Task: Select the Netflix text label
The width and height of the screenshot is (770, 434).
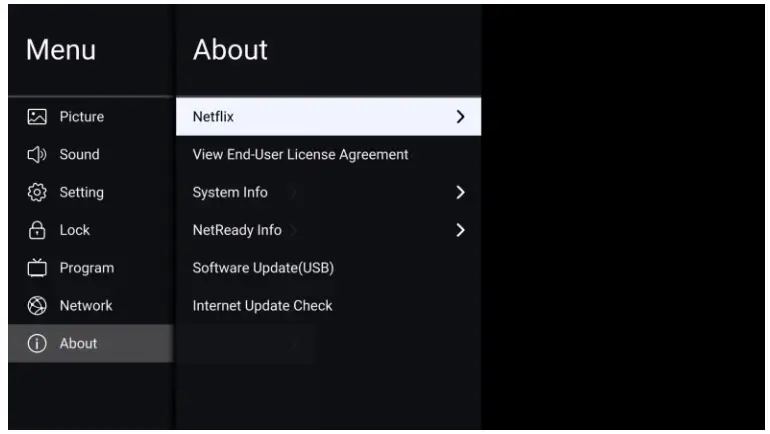Action: point(214,117)
